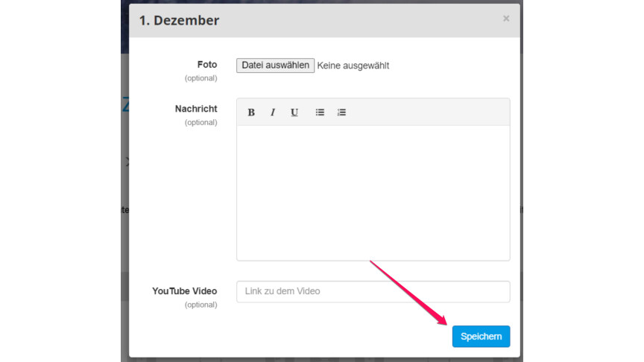Click the (optional) hint under YouTube Video
This screenshot has width=644, height=362.
pos(201,305)
